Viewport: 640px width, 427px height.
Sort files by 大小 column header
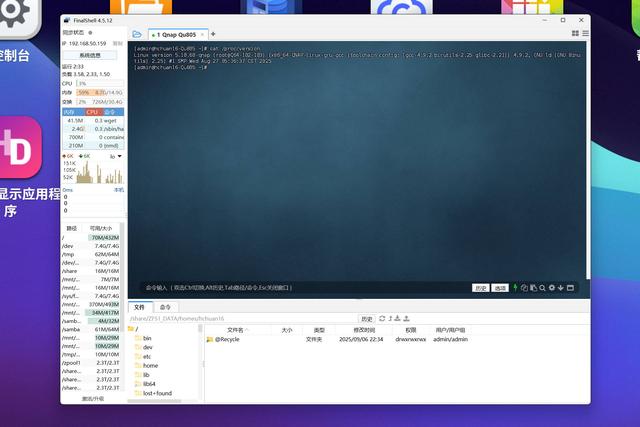pos(287,330)
